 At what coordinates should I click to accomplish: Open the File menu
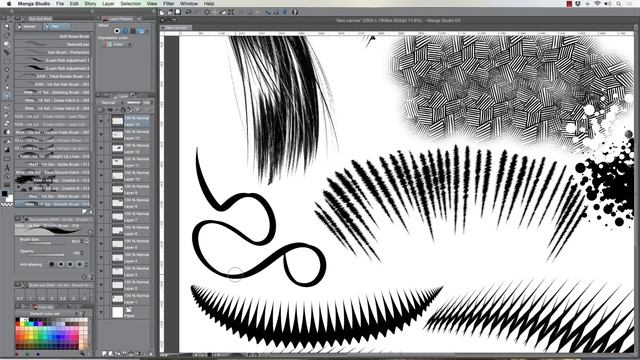pos(60,4)
